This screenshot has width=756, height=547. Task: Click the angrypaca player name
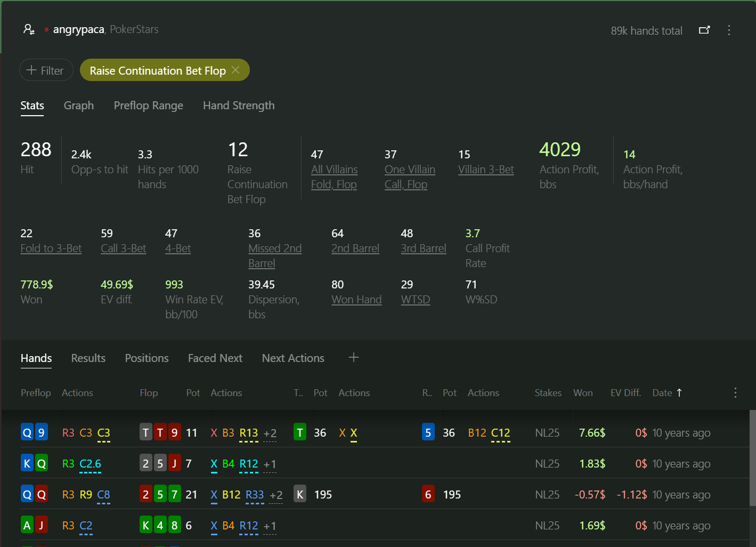pyautogui.click(x=78, y=29)
